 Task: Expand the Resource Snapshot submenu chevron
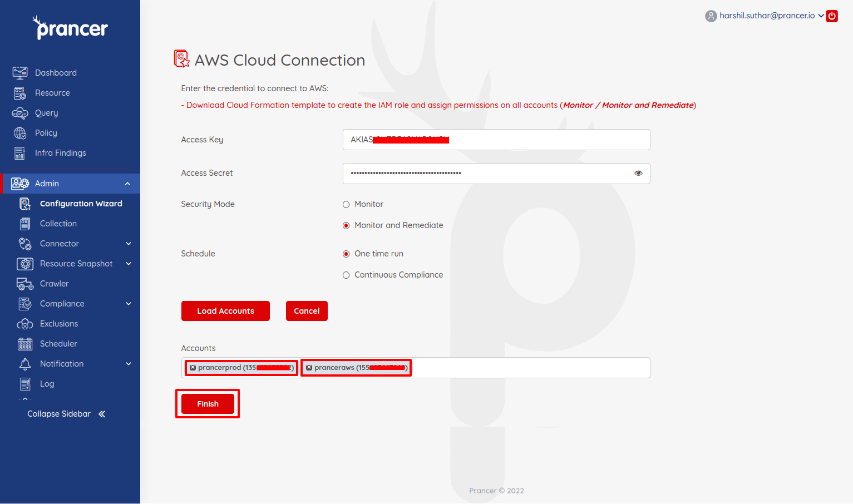129,264
